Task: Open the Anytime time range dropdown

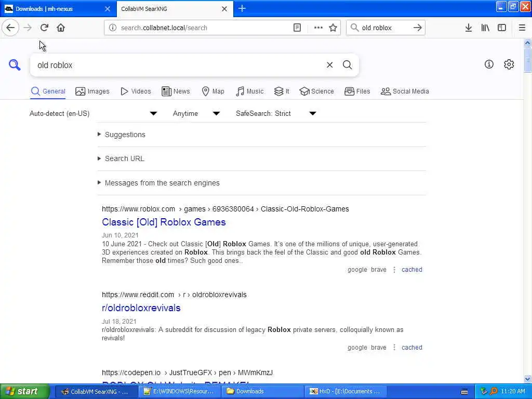Action: tap(196, 113)
